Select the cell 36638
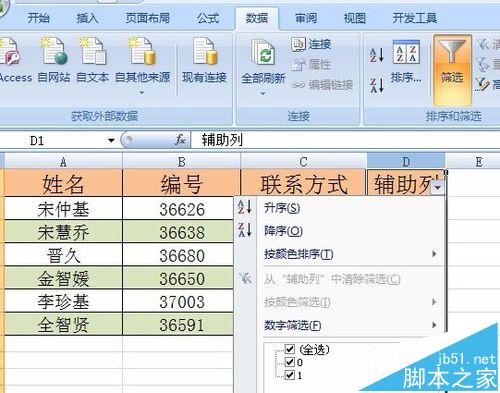Image resolution: width=500 pixels, height=393 pixels. [179, 232]
